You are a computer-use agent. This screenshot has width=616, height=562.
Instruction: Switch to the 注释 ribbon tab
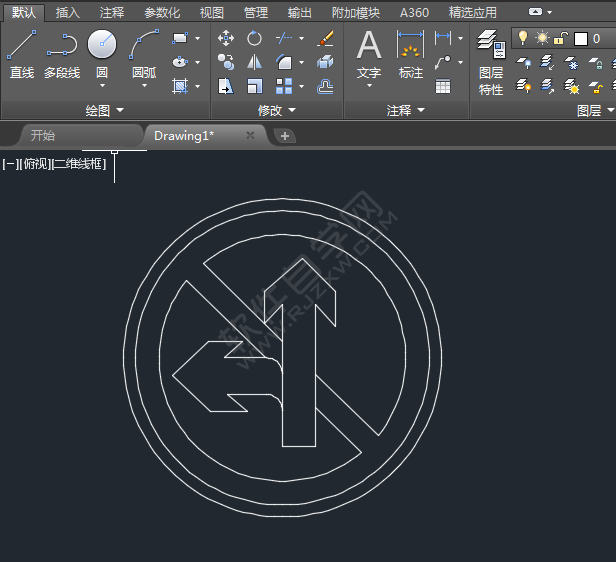click(x=112, y=13)
